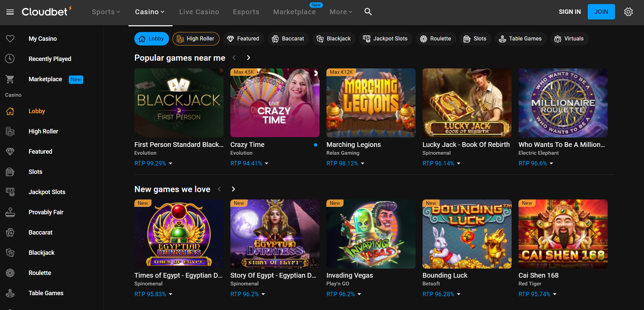Click the Roulette chip icon in sidebar
644x310 pixels.
[10, 273]
